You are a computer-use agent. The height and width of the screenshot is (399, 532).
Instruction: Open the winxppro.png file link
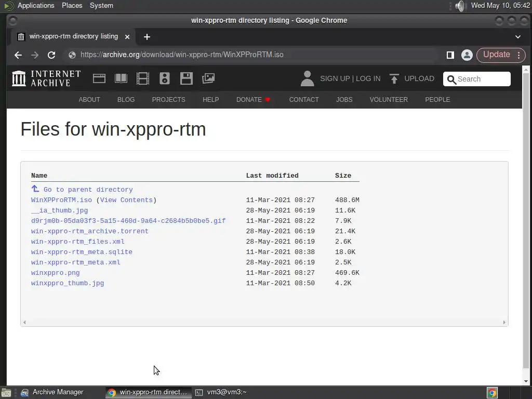point(55,273)
